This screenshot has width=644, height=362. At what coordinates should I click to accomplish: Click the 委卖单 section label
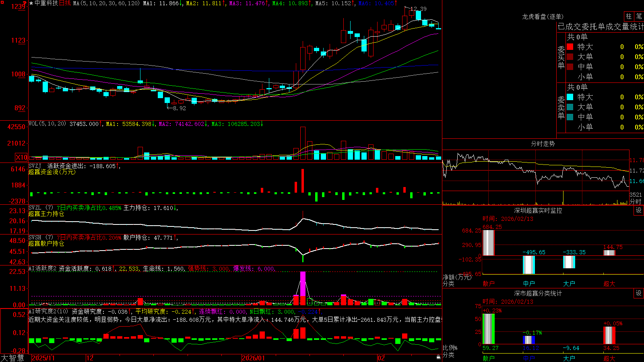[x=561, y=107]
